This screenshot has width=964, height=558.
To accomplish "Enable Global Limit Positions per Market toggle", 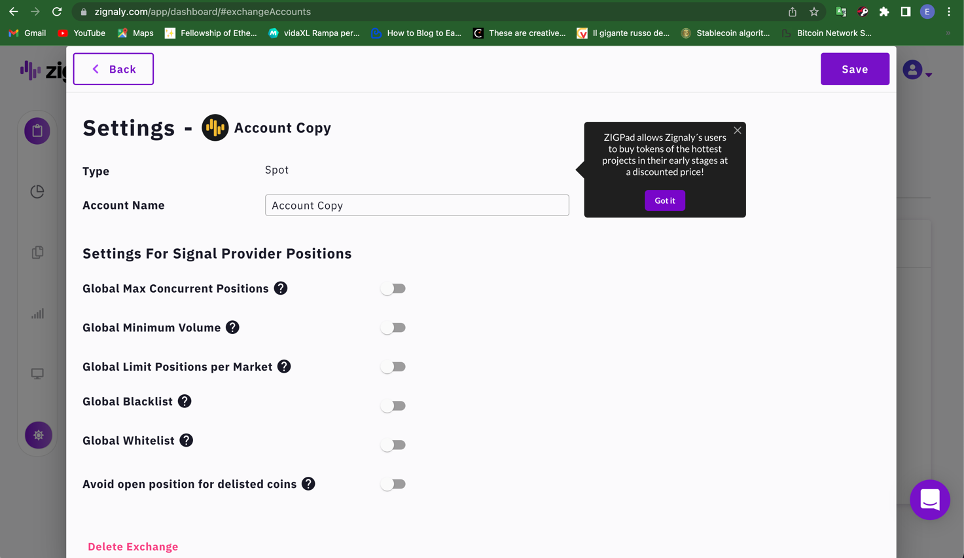I will point(393,367).
